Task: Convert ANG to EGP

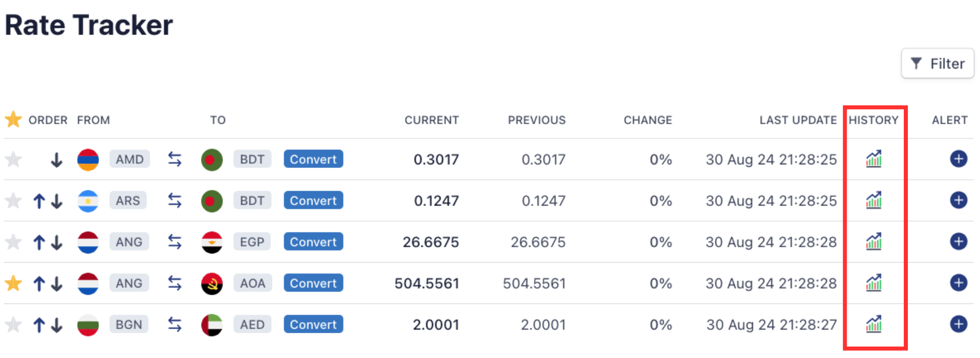Action: tap(313, 242)
